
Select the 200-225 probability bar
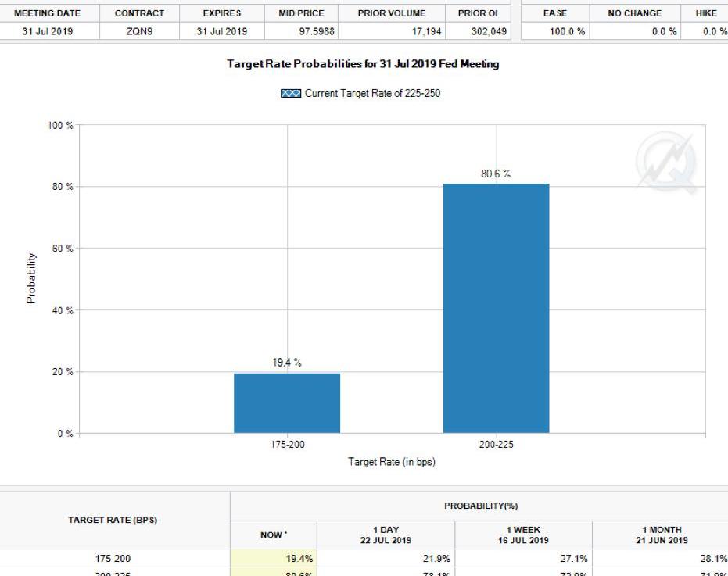(496, 308)
